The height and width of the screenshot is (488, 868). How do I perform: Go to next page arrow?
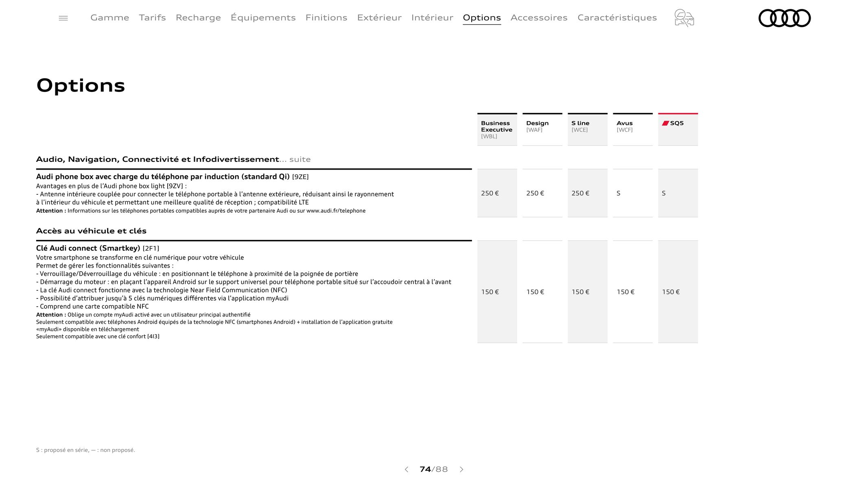pos(461,469)
